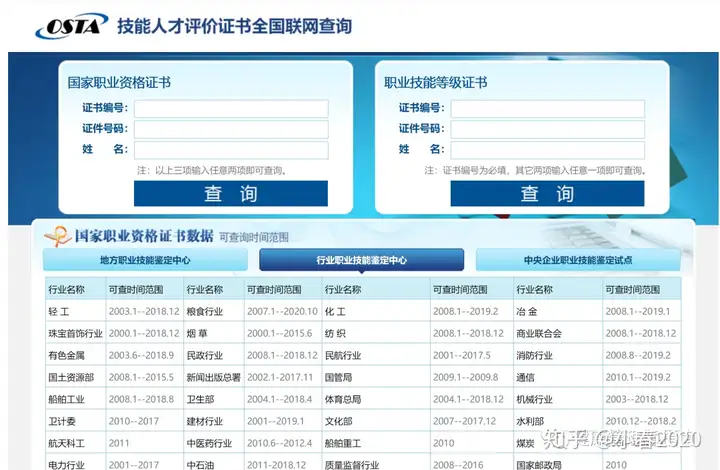
Task: Click the 新闻出版总署 cell
Action: 214,378
